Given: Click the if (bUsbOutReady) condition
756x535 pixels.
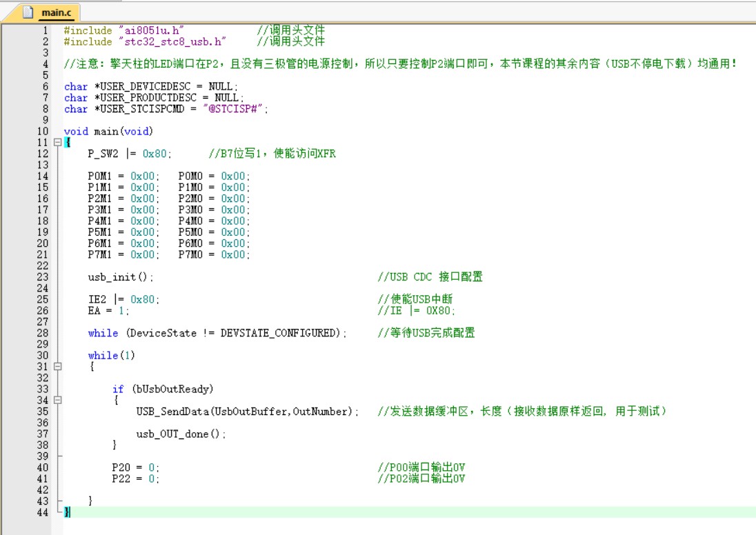Looking at the screenshot, I should [163, 389].
